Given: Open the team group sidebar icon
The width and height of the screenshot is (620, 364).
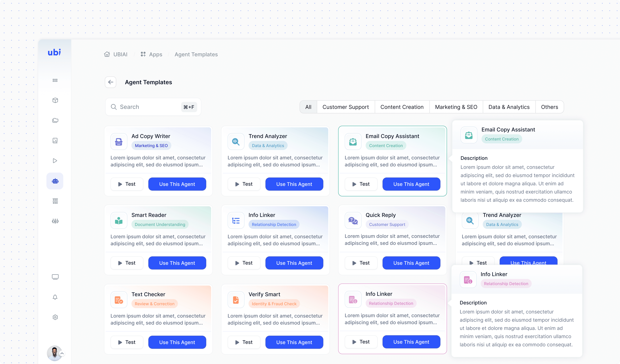Looking at the screenshot, I should pyautogui.click(x=55, y=221).
